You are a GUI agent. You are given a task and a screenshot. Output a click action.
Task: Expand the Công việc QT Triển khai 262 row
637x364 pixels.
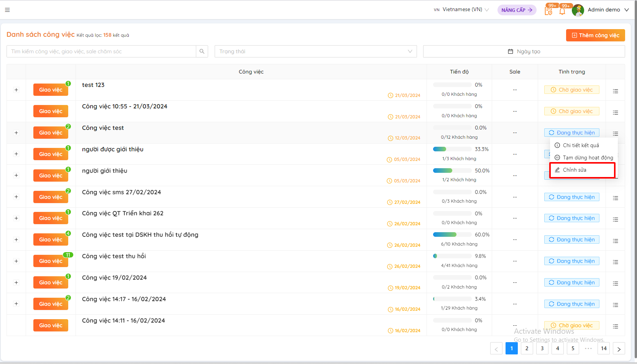(16, 218)
